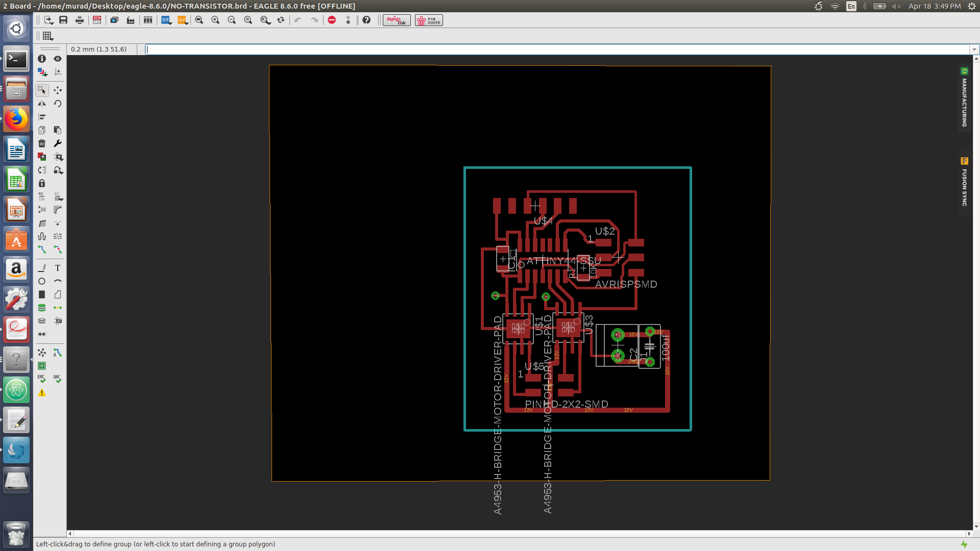
Task: Open the Terminal from the dock
Action: click(x=16, y=60)
